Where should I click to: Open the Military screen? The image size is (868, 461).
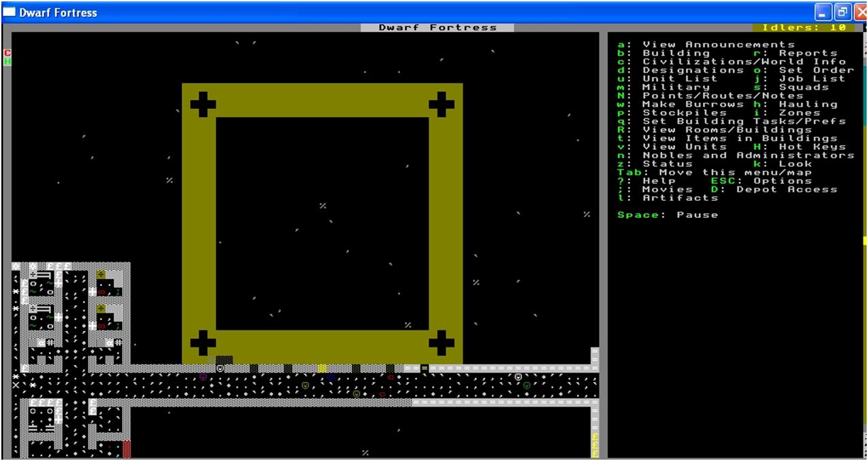[664, 87]
